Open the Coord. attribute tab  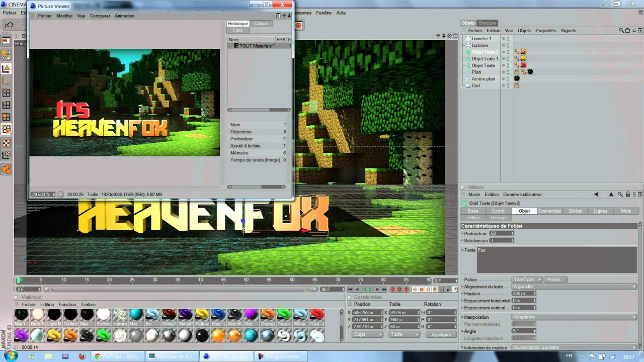[x=499, y=211]
